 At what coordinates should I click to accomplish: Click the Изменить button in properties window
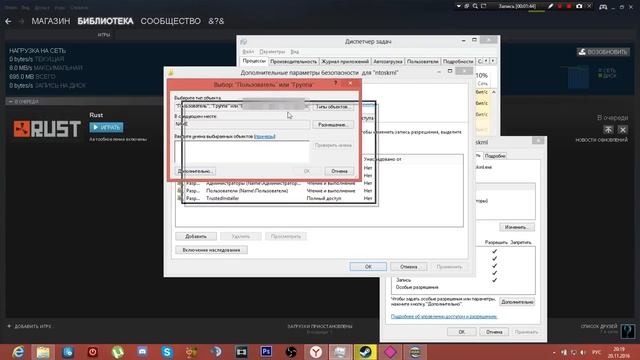point(517,227)
